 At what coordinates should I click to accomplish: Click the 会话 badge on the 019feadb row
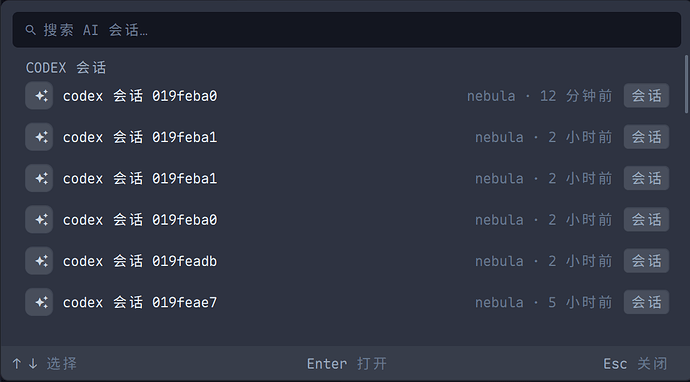pos(646,261)
